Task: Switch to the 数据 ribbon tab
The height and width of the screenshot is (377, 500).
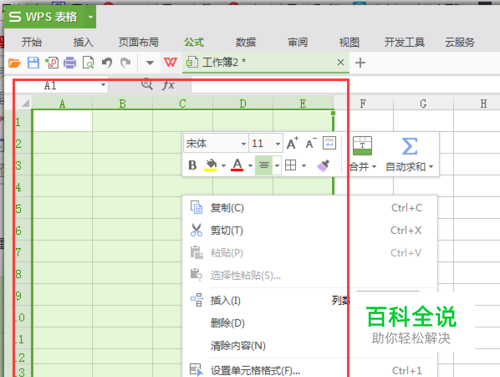Action: (x=246, y=42)
